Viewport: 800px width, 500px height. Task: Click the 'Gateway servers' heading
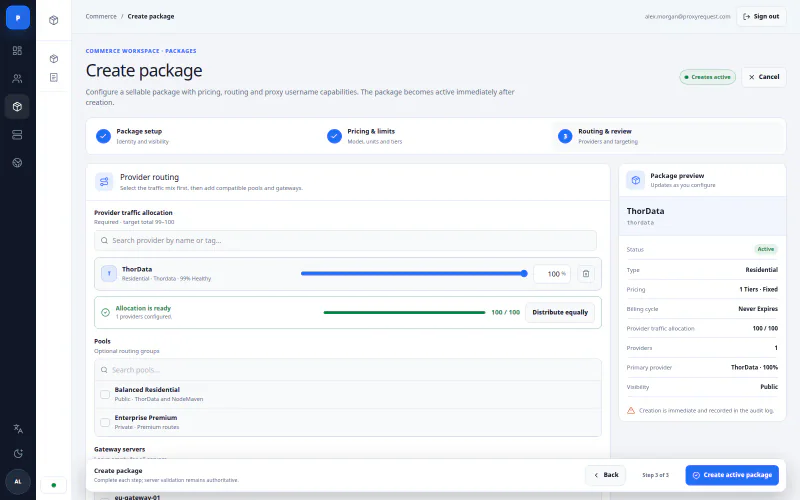click(119, 449)
